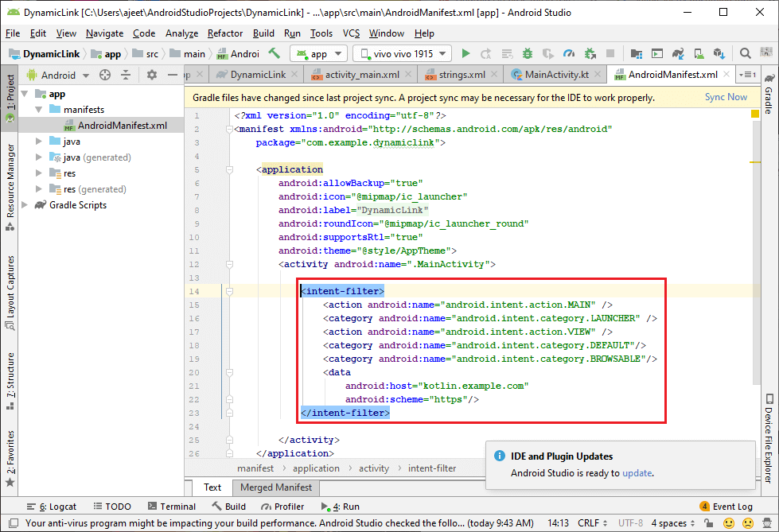Switch to the Merged Manifest tab
Screen dimensions: 779x532
point(276,487)
